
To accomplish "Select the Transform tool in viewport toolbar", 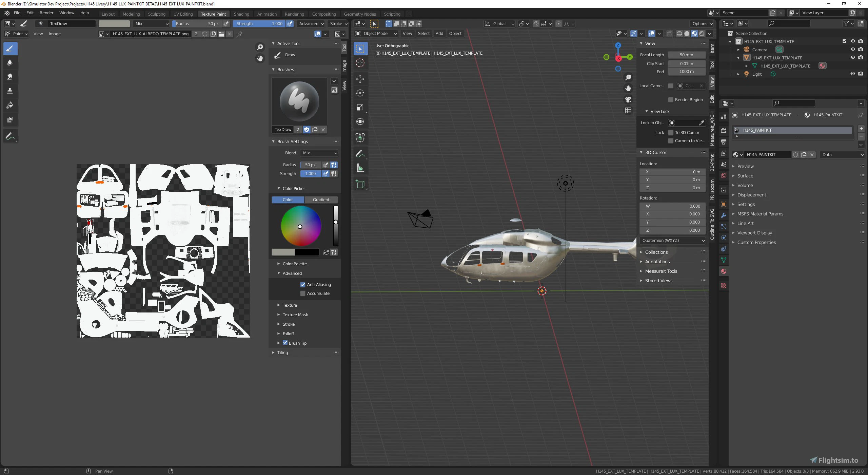I will pyautogui.click(x=360, y=121).
